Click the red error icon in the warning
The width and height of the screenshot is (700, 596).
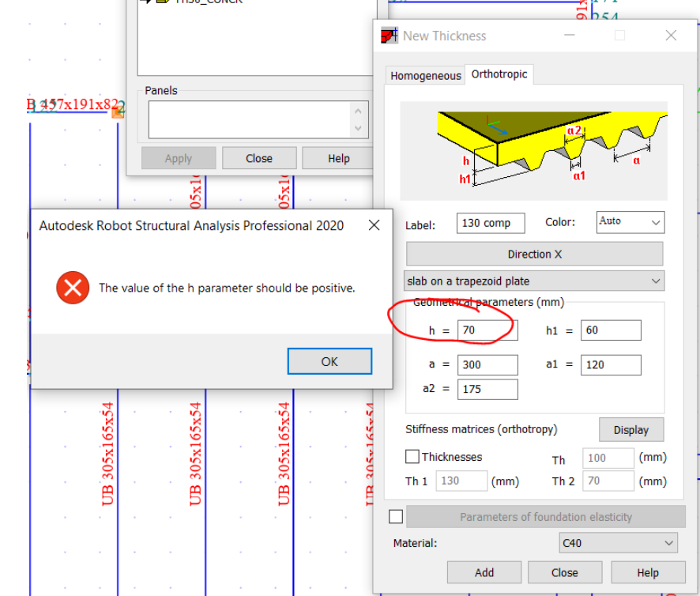pyautogui.click(x=72, y=288)
